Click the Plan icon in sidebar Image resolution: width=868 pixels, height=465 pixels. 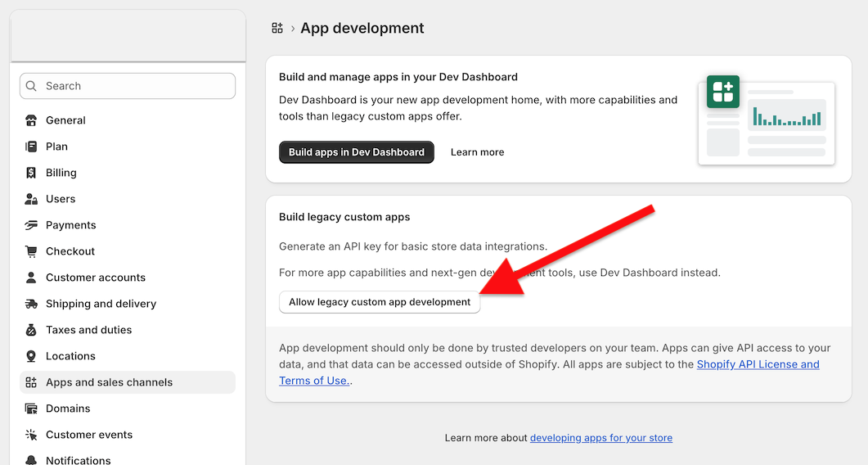pyautogui.click(x=31, y=147)
